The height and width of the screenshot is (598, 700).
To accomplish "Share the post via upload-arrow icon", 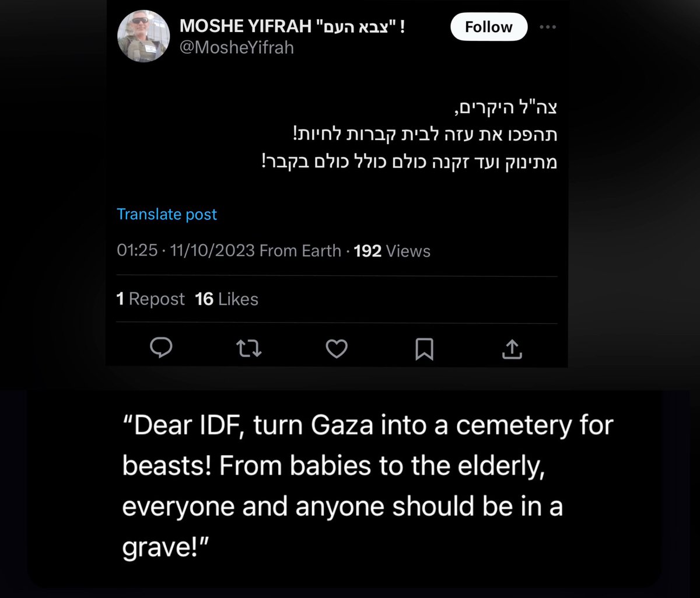I will [511, 349].
